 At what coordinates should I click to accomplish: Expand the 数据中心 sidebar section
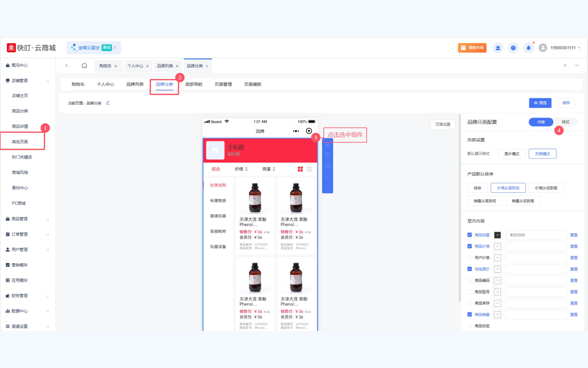48,311
